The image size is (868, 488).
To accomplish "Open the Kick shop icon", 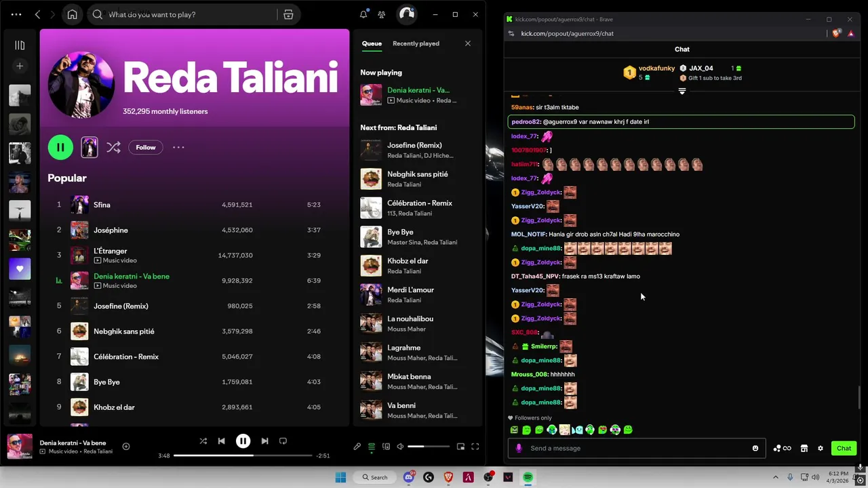I will [x=804, y=448].
